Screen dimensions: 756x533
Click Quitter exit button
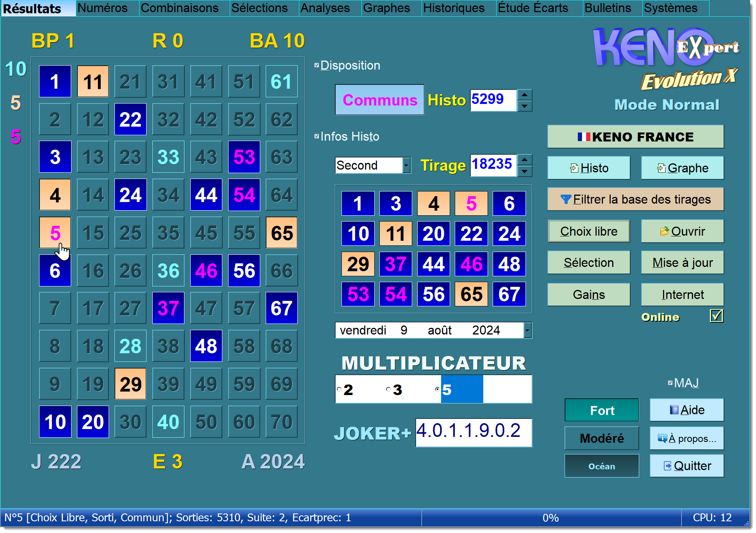click(686, 466)
